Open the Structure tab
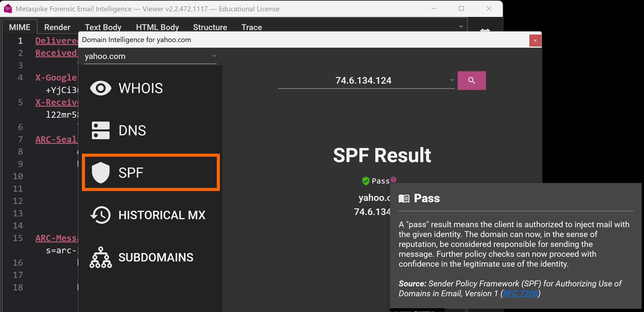This screenshot has height=312, width=644. 210,27
